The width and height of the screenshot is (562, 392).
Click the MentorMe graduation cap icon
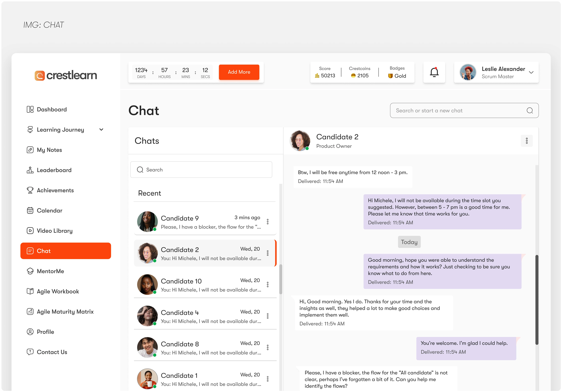pos(30,271)
